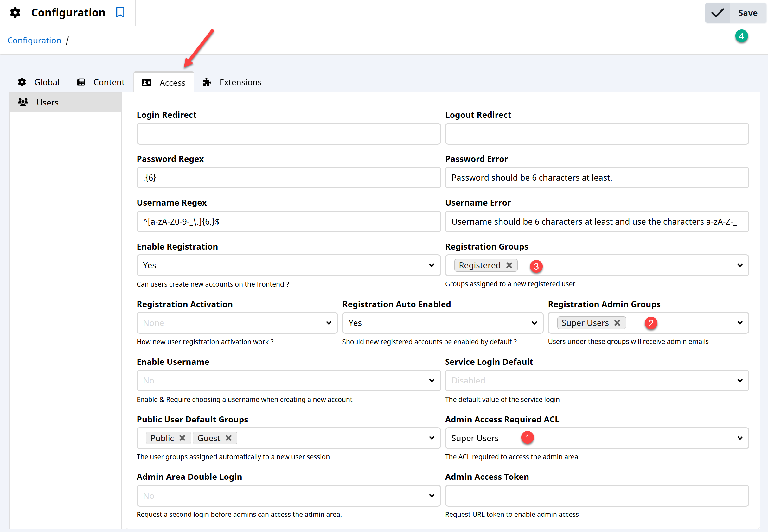Viewport: 768px width, 532px height.
Task: Click the Extensions puzzle piece icon
Action: (x=207, y=82)
